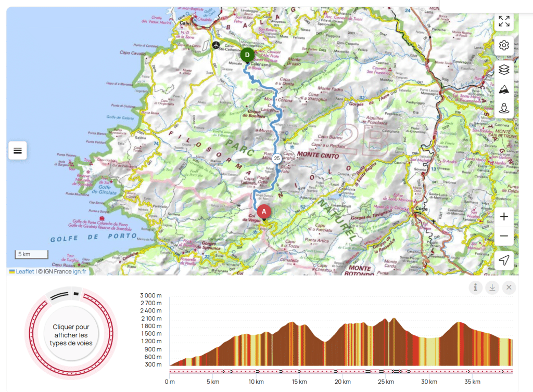
Task: Click the 300 m axis label
Action: point(153,364)
